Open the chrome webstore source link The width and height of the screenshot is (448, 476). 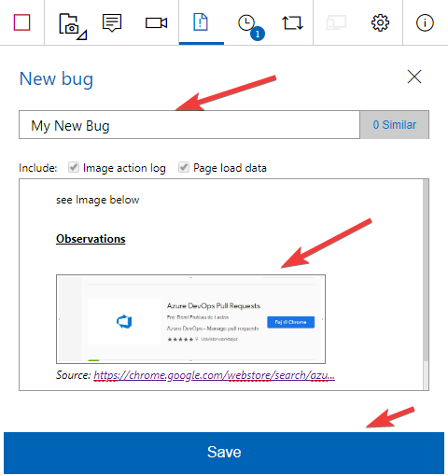click(x=214, y=375)
